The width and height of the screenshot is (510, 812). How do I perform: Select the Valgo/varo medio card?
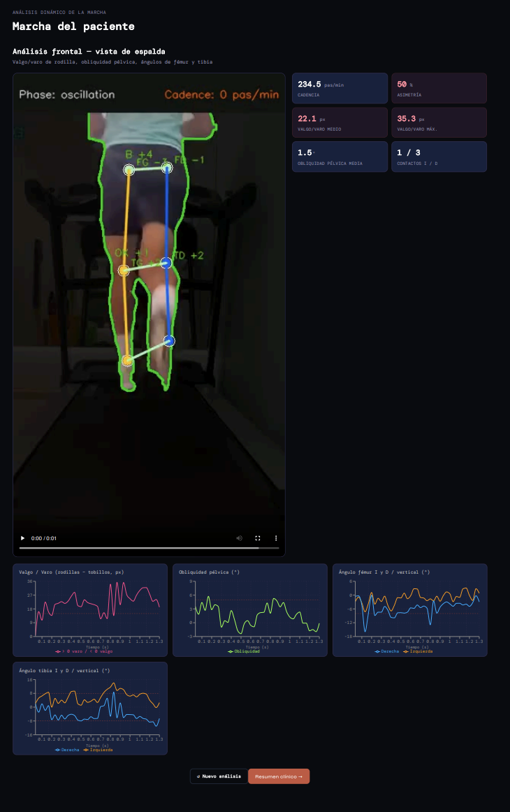tap(340, 122)
